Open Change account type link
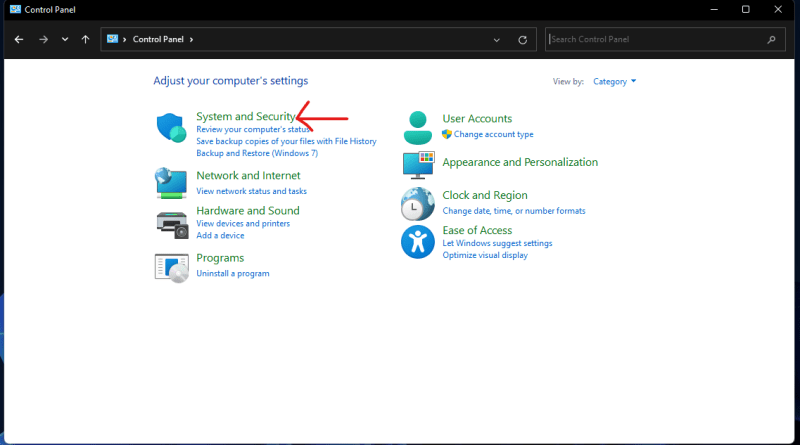Image resolution: width=800 pixels, height=445 pixels. (493, 134)
